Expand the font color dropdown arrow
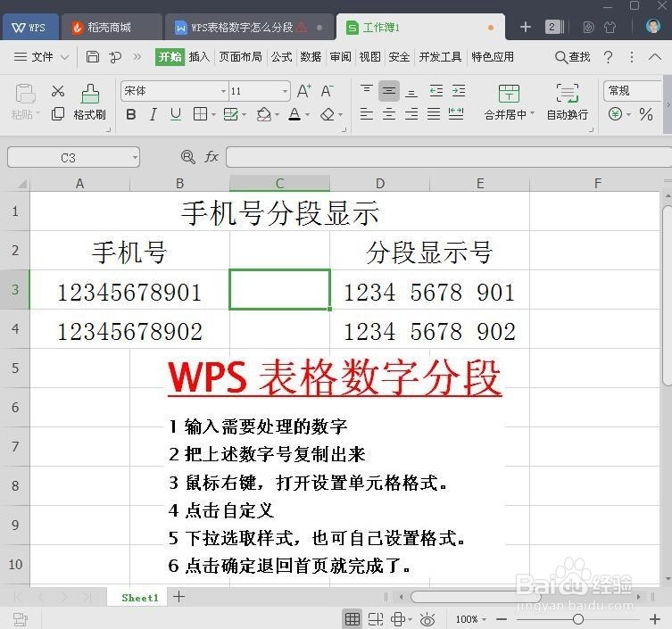 tap(307, 115)
